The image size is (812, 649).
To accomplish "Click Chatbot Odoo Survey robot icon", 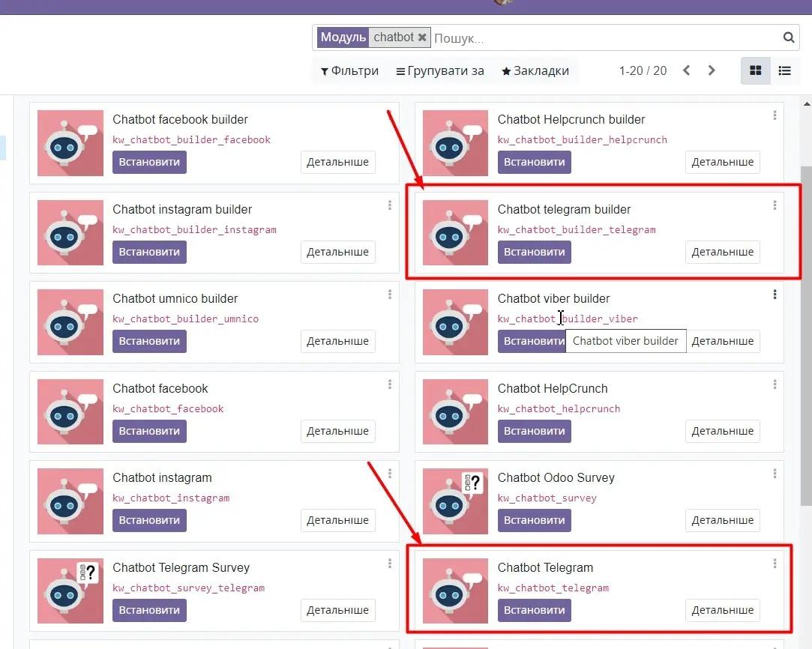I will pyautogui.click(x=455, y=501).
